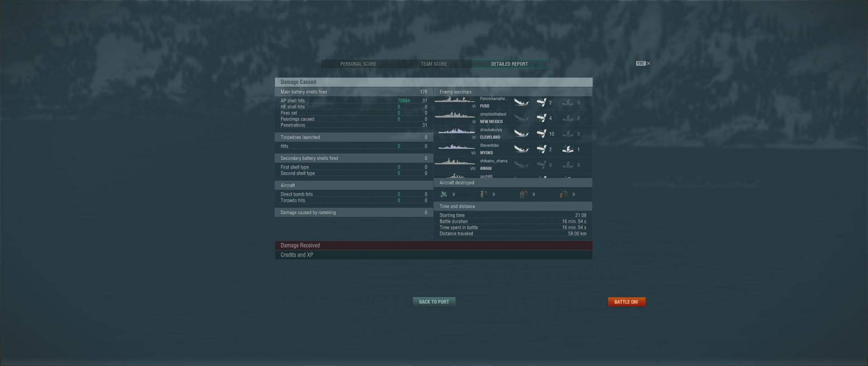Screen dimensions: 868x366
Task: Click the sunk-ship icon in Myoko row
Action: click(x=521, y=149)
